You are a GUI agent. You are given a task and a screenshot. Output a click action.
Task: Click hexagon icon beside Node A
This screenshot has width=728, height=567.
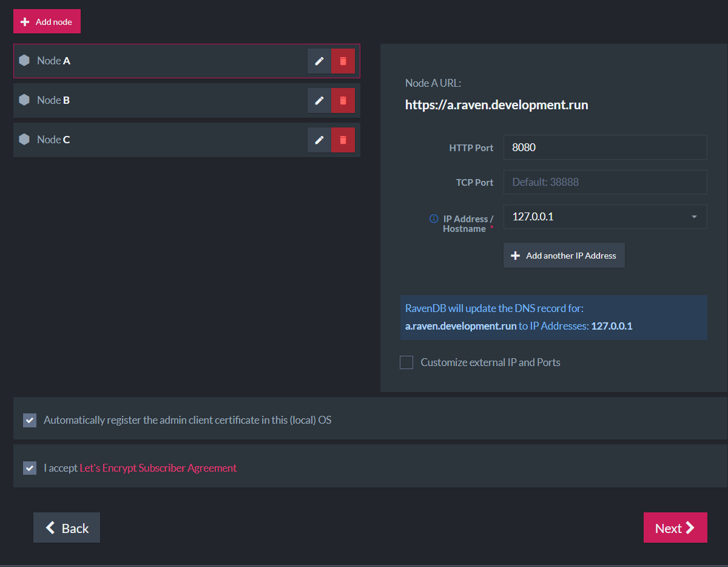tap(24, 61)
